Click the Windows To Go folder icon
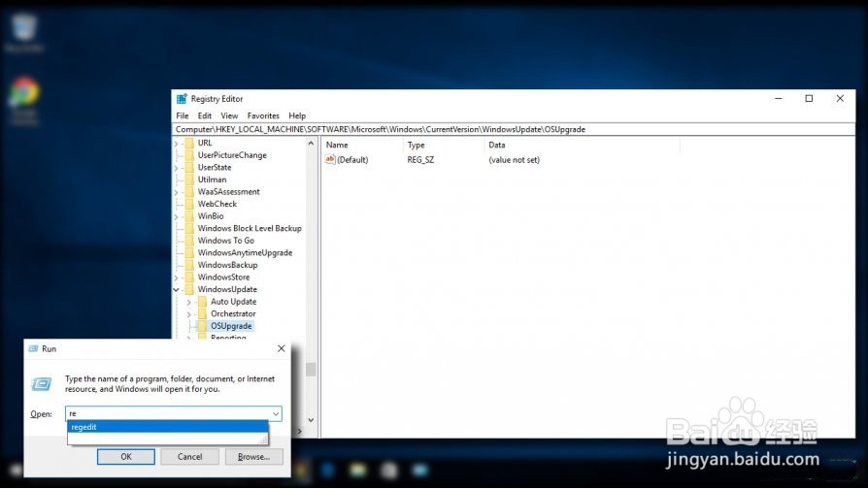 tap(189, 240)
